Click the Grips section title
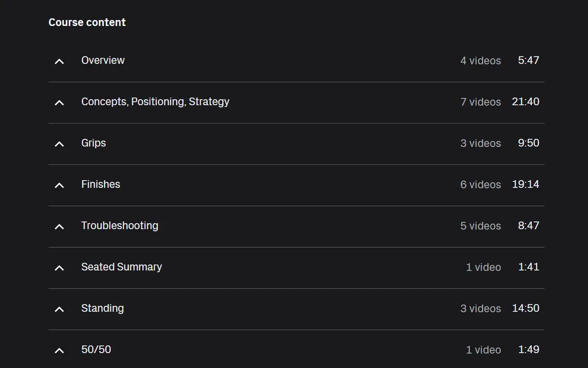588x368 pixels. (x=93, y=143)
